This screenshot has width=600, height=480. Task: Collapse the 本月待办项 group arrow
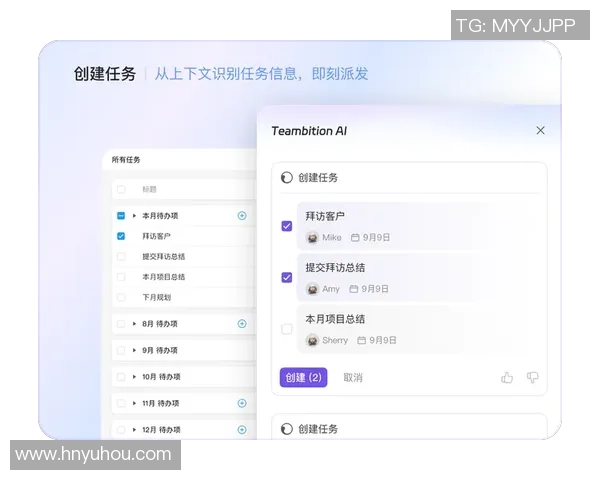134,216
